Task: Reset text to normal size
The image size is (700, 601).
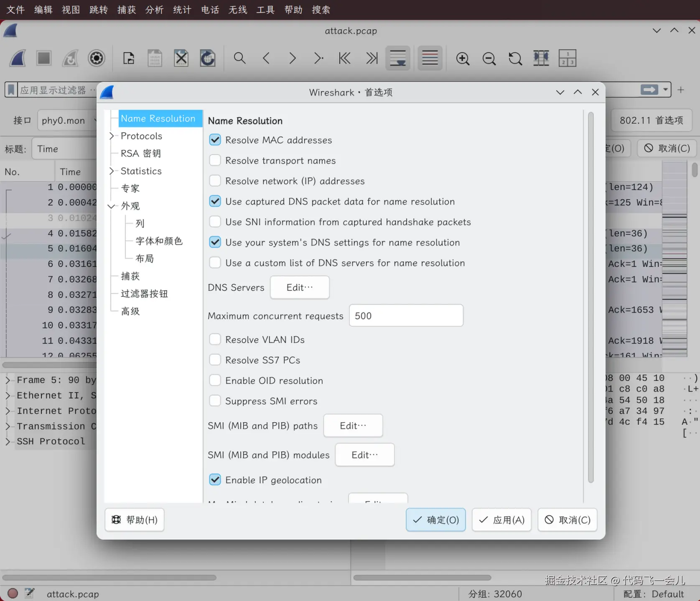Action: (515, 58)
